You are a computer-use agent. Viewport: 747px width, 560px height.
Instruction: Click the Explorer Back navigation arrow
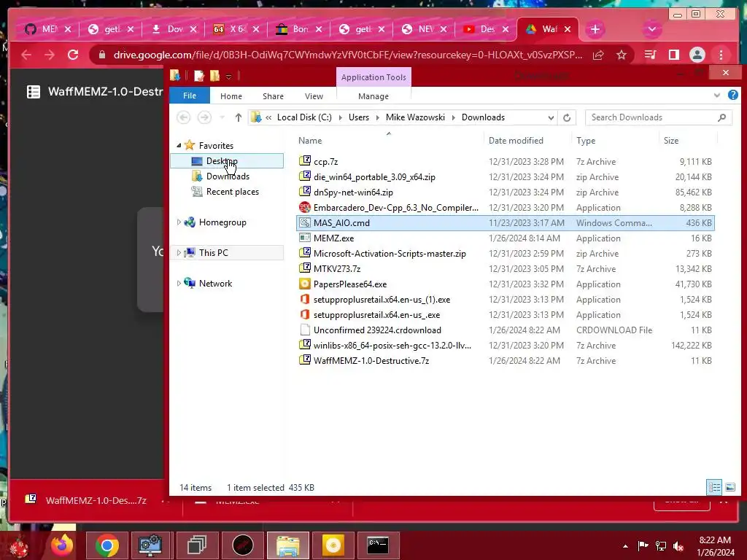click(183, 117)
